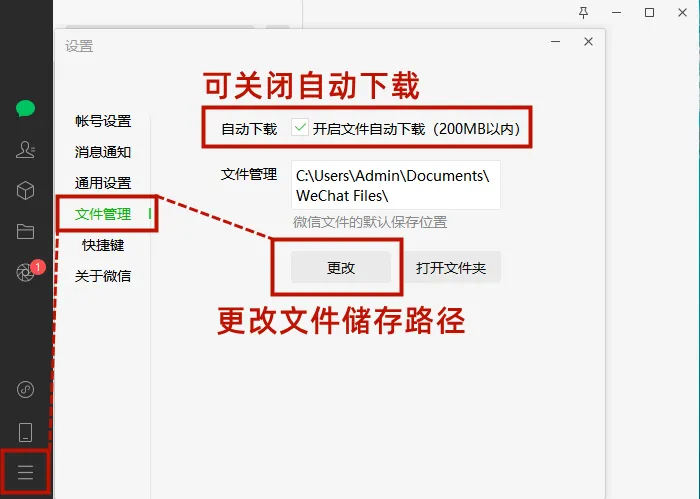Viewport: 700px width, 499px height.
Task: Click the WeChat Files path field
Action: (396, 185)
